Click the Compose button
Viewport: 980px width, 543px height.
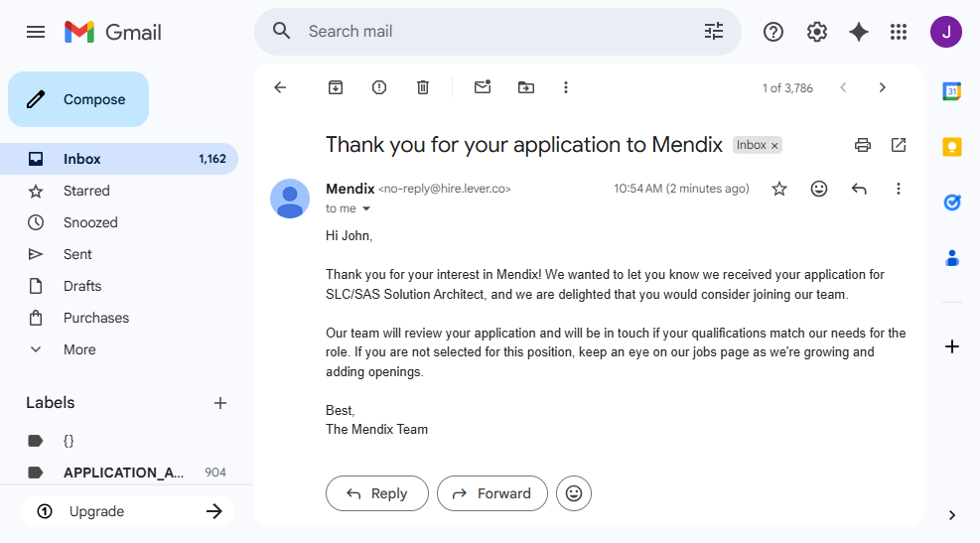coord(78,99)
